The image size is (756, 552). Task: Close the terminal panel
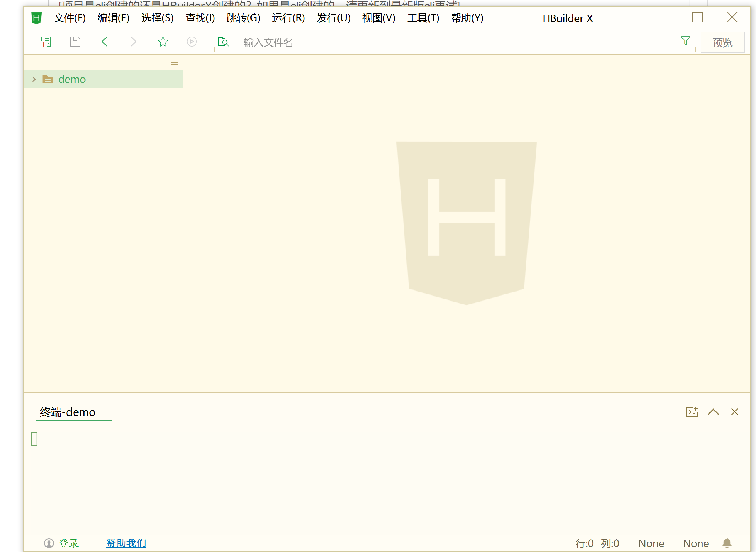click(735, 412)
